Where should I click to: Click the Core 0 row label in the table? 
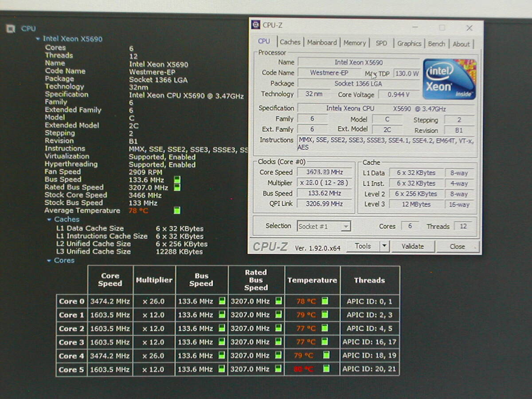point(71,301)
